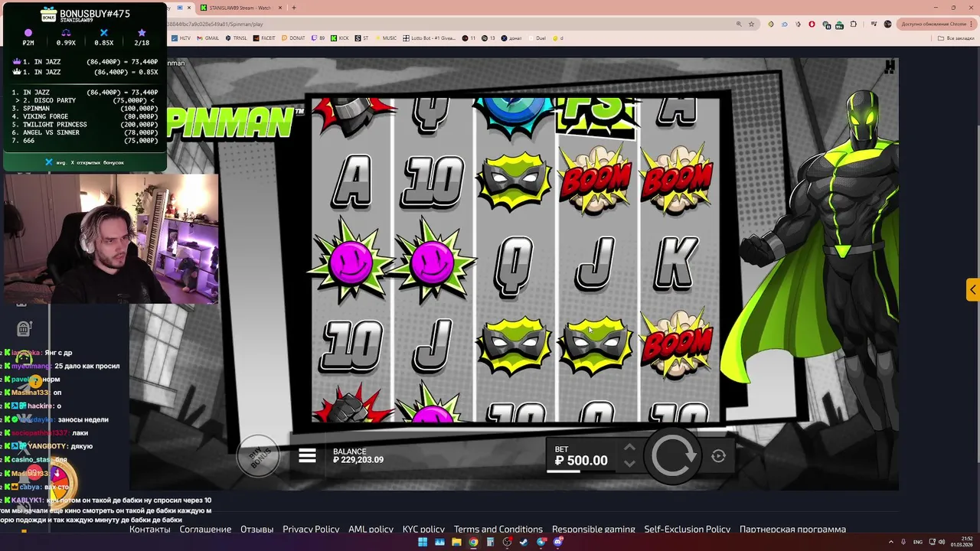Click the ANGEL VS SINNER list entry
Image resolution: width=980 pixels, height=551 pixels.
coord(85,132)
